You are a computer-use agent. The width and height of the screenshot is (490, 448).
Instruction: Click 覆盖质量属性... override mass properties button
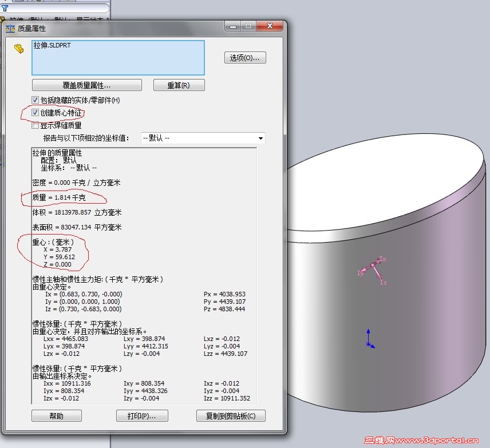[x=87, y=85]
